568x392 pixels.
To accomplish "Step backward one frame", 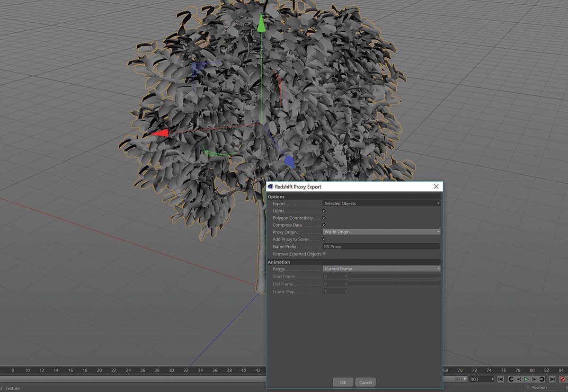I will click(519, 379).
